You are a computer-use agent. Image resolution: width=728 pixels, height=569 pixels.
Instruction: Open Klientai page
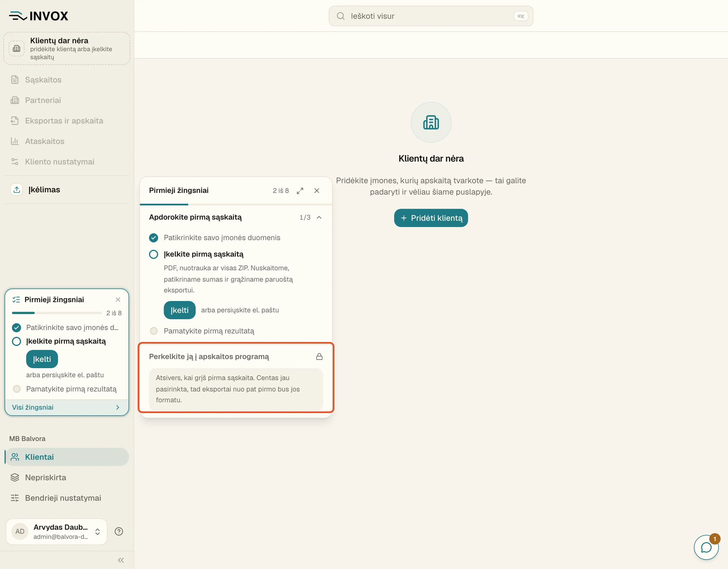67,457
